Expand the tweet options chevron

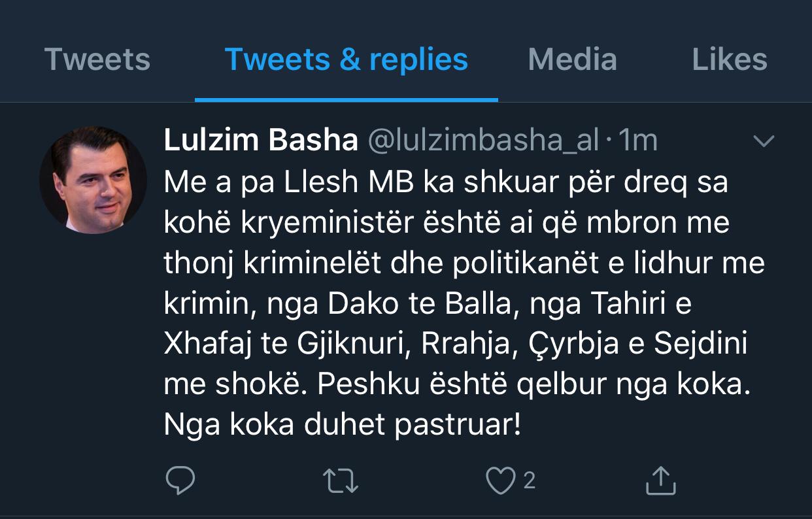click(x=764, y=141)
